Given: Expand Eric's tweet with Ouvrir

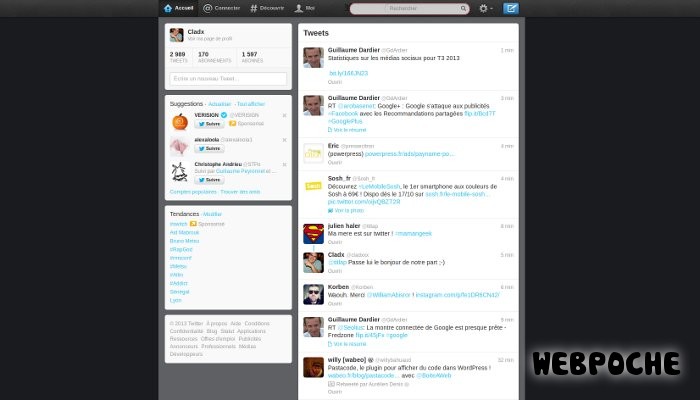Looking at the screenshot, I should (335, 162).
